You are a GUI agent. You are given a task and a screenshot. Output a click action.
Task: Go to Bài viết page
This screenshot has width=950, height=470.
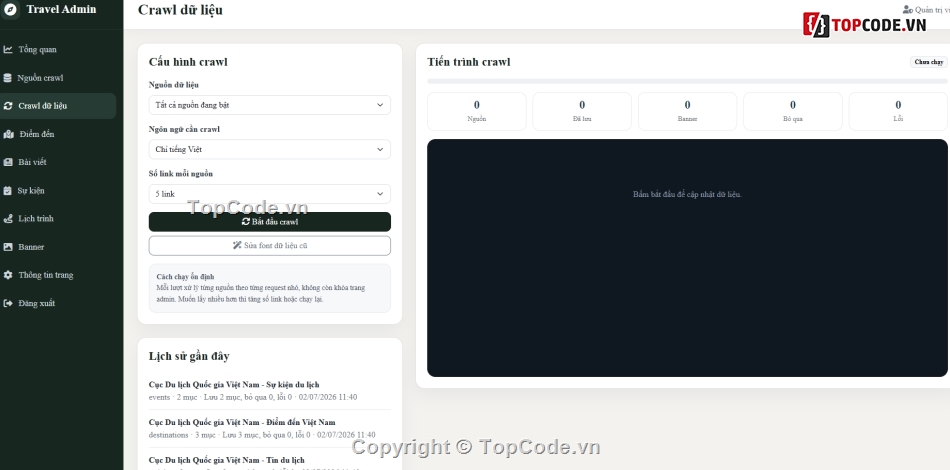tap(58, 162)
